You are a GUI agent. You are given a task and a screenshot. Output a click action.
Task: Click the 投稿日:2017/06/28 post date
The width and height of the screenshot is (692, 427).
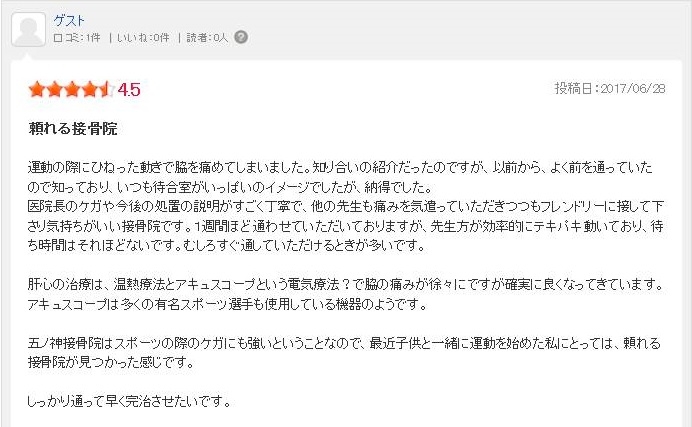coord(610,89)
